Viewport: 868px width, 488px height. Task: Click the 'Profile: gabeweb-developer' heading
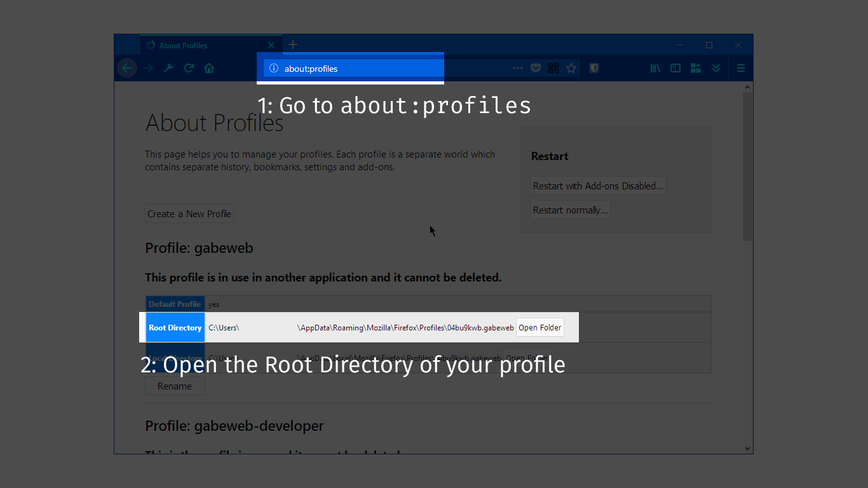pos(234,426)
